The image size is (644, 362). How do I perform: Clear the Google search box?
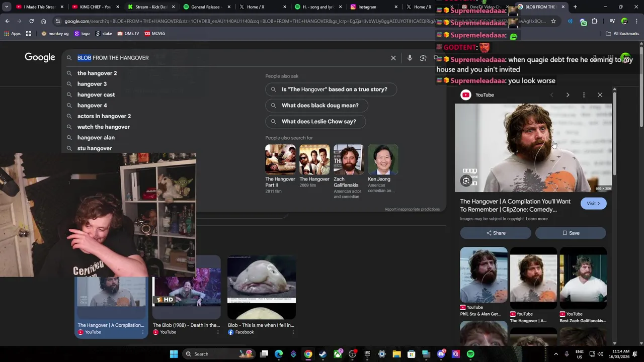coord(393,58)
